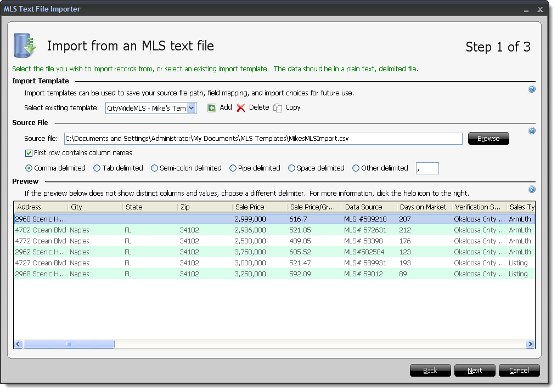
Task: Click the Browse button
Action: click(x=488, y=139)
